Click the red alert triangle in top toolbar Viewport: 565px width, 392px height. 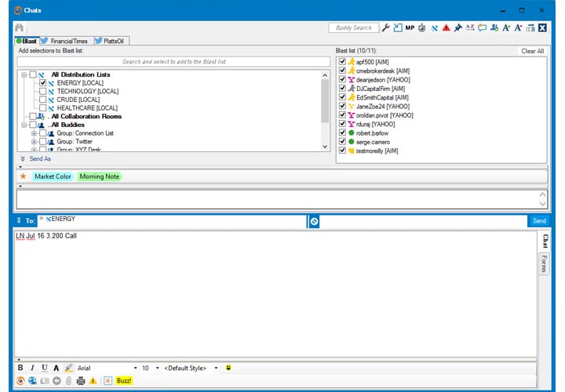[446, 27]
